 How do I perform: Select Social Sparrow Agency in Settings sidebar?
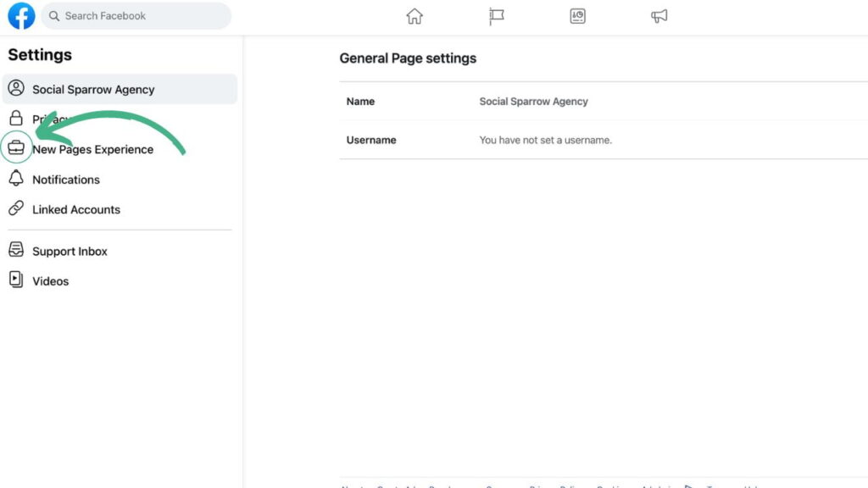(120, 89)
